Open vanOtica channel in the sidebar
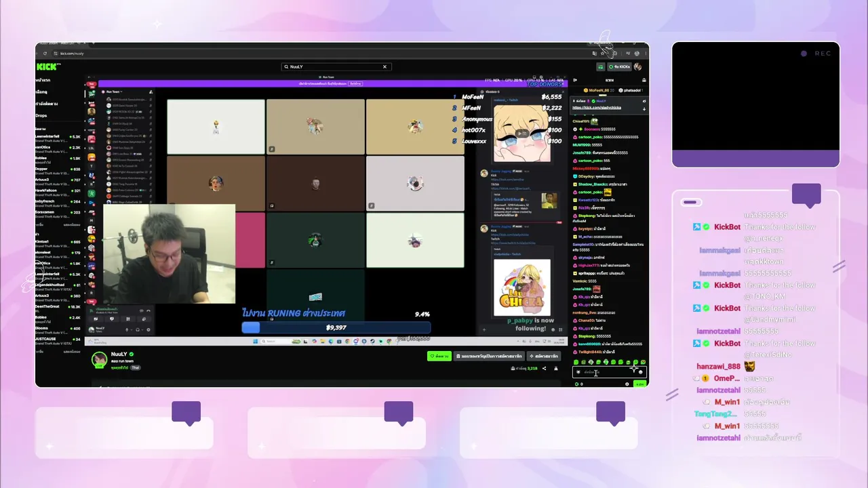 point(58,149)
